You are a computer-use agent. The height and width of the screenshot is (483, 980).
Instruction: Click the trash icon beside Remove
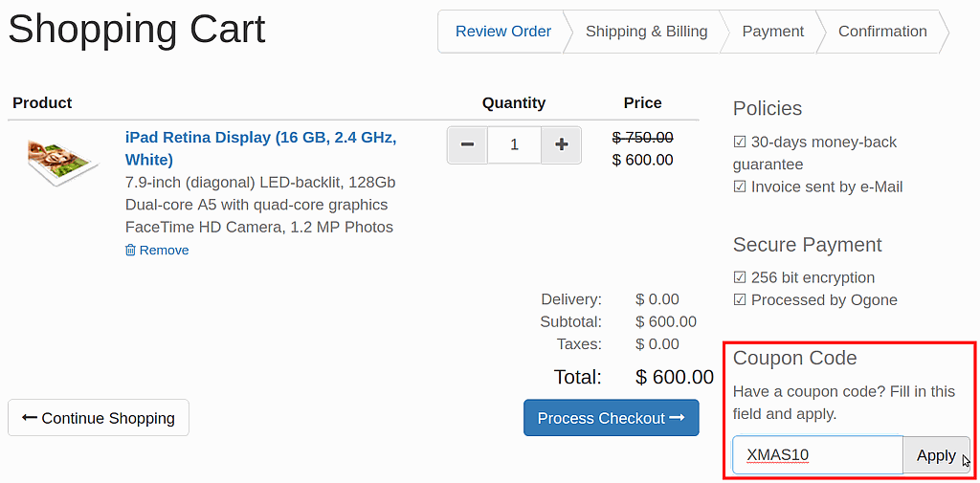pyautogui.click(x=131, y=251)
